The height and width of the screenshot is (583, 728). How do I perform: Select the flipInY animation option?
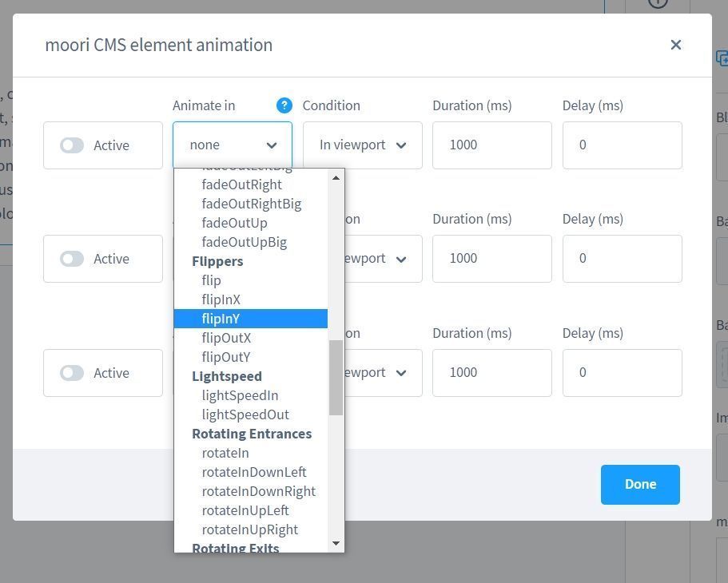221,319
